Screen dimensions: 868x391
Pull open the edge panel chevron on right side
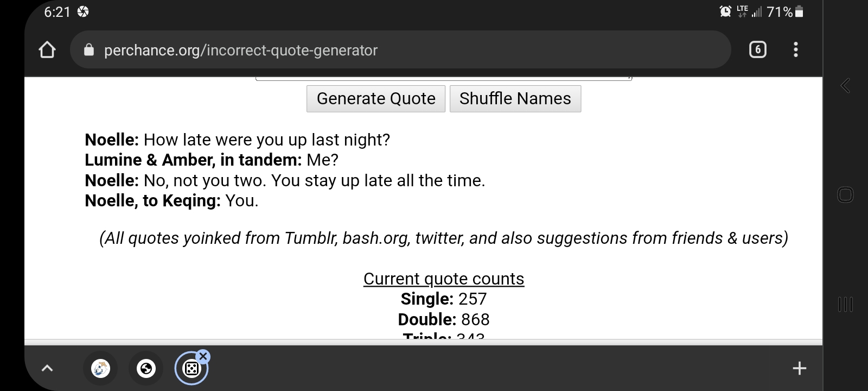[x=845, y=85]
